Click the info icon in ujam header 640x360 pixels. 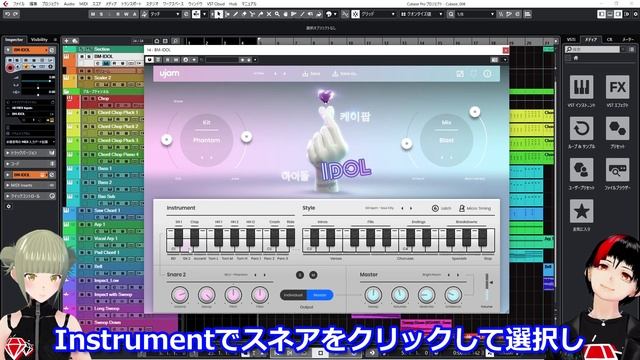pyautogui.click(x=487, y=74)
